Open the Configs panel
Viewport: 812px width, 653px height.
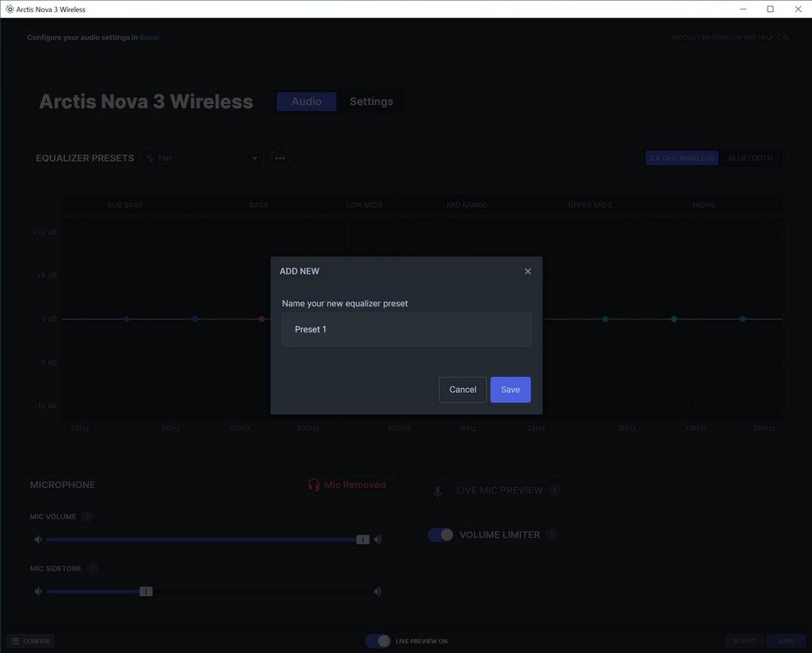pyautogui.click(x=31, y=641)
